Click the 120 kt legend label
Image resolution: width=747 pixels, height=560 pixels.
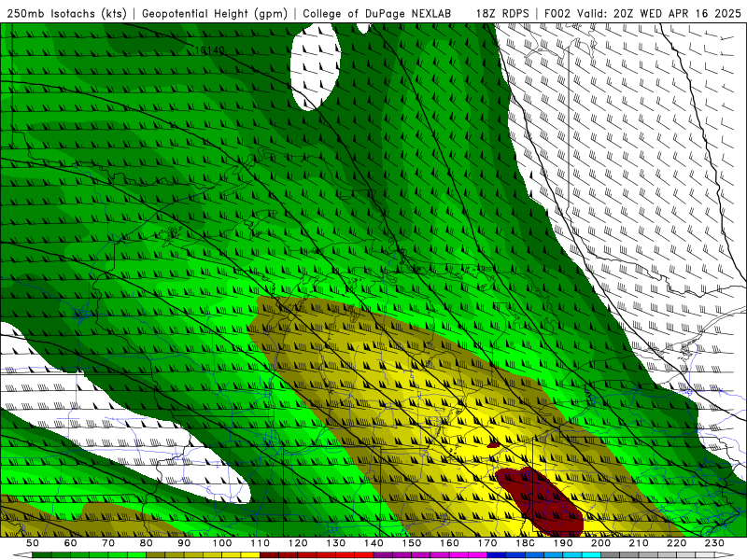coord(298,543)
